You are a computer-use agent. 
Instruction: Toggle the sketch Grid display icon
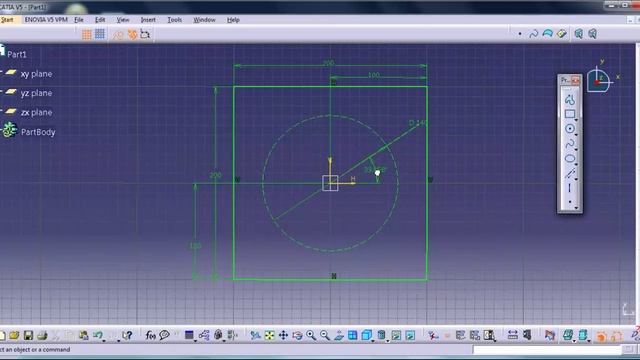(87, 34)
